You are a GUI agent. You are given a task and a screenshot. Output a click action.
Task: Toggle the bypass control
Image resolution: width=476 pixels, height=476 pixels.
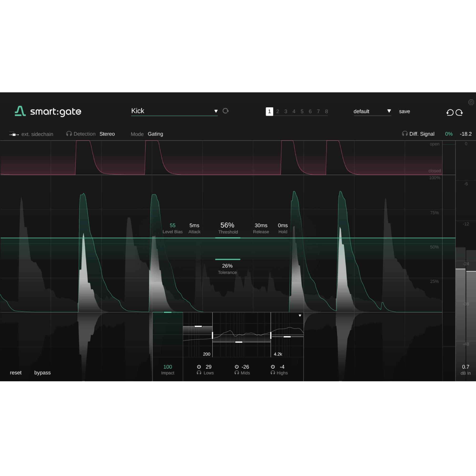pos(42,372)
